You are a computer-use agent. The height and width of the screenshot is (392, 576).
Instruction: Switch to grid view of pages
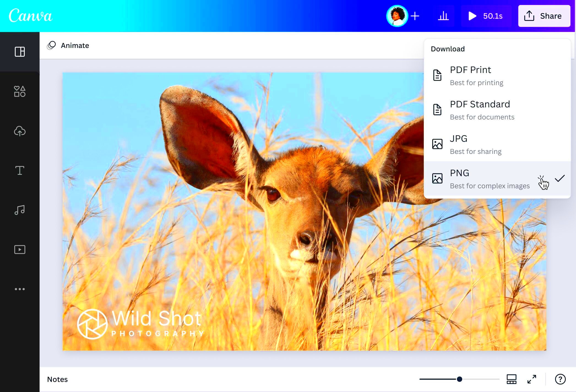click(512, 379)
